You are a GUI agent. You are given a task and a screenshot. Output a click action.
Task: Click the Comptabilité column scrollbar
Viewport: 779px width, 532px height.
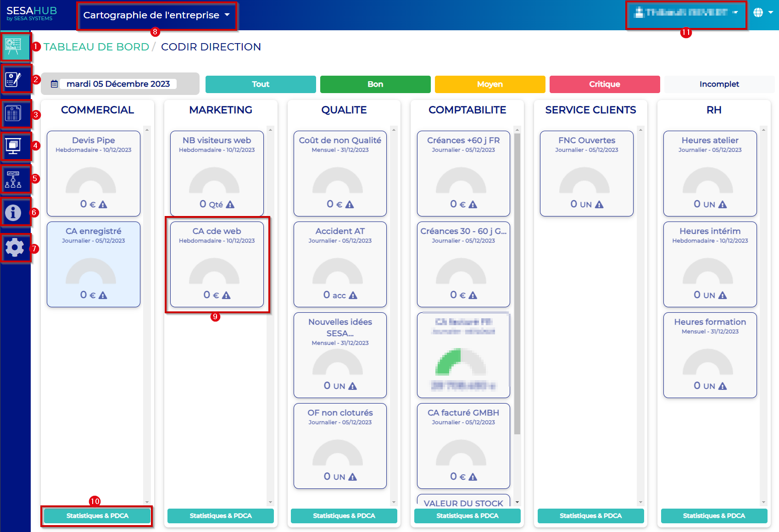click(x=517, y=284)
